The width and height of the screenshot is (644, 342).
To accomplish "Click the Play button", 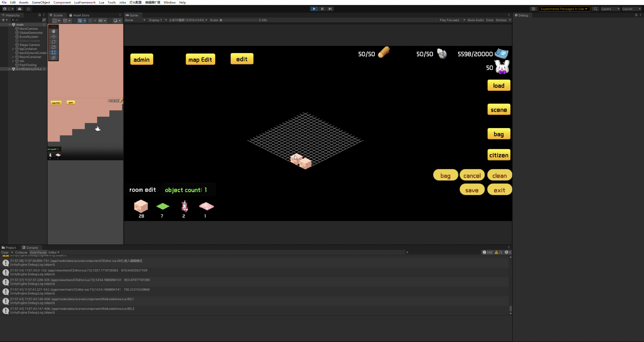I will (x=314, y=9).
